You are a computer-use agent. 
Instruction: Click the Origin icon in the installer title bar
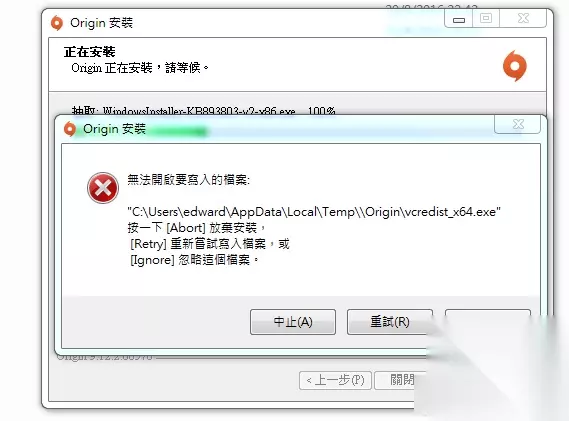[57, 23]
